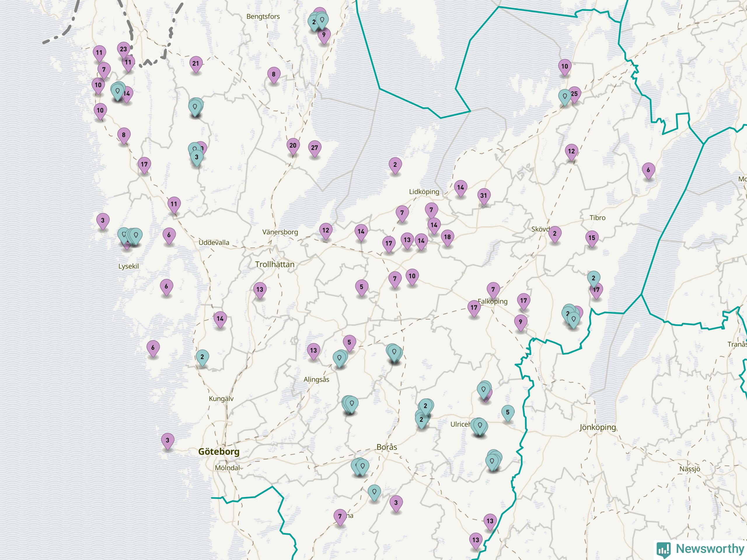Click the purple marker numbered 27
The image size is (747, 560).
click(314, 148)
